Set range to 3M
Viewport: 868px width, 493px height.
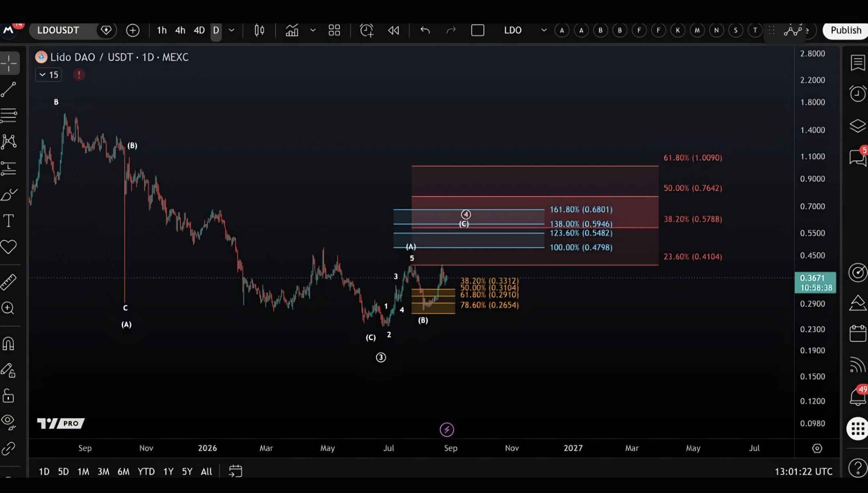[x=103, y=471]
